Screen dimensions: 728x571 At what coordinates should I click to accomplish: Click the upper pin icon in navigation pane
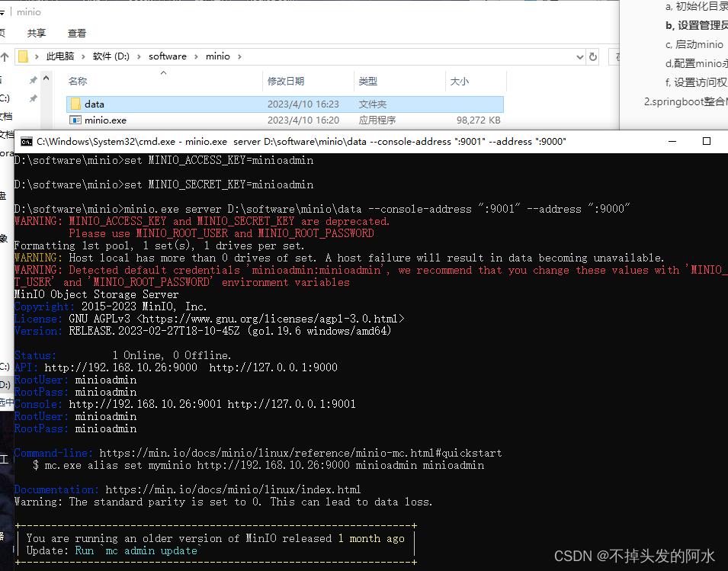33,80
